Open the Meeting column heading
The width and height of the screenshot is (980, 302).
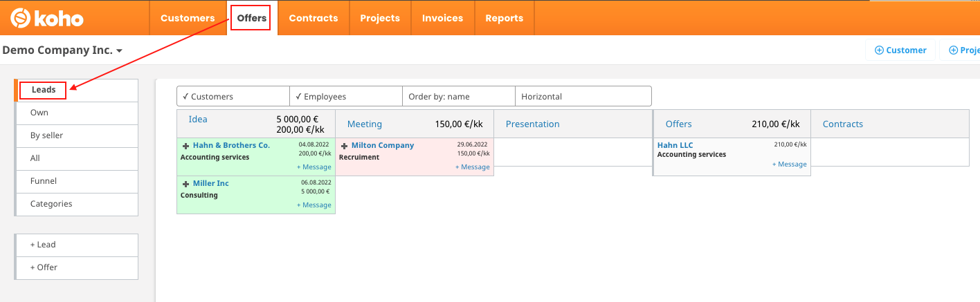(x=365, y=124)
